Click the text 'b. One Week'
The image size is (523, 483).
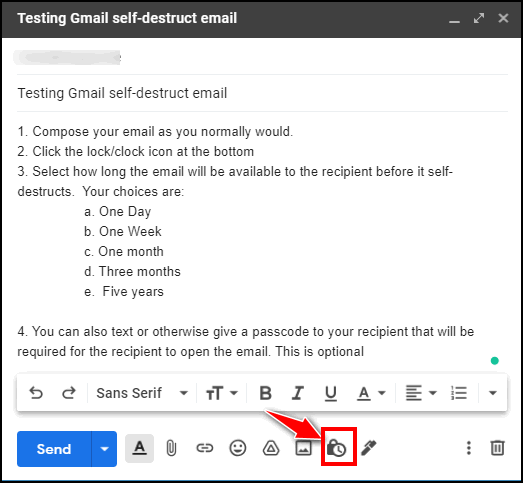tap(123, 231)
